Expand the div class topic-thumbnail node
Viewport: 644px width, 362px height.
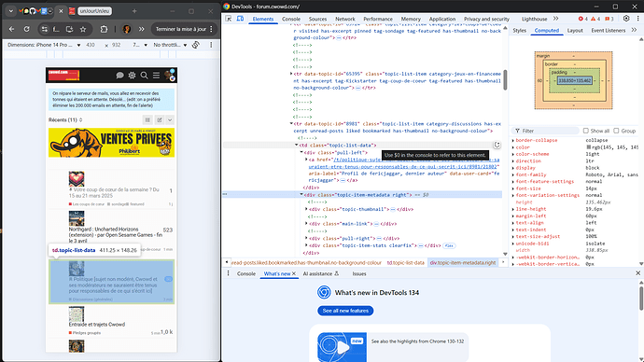tap(306, 209)
